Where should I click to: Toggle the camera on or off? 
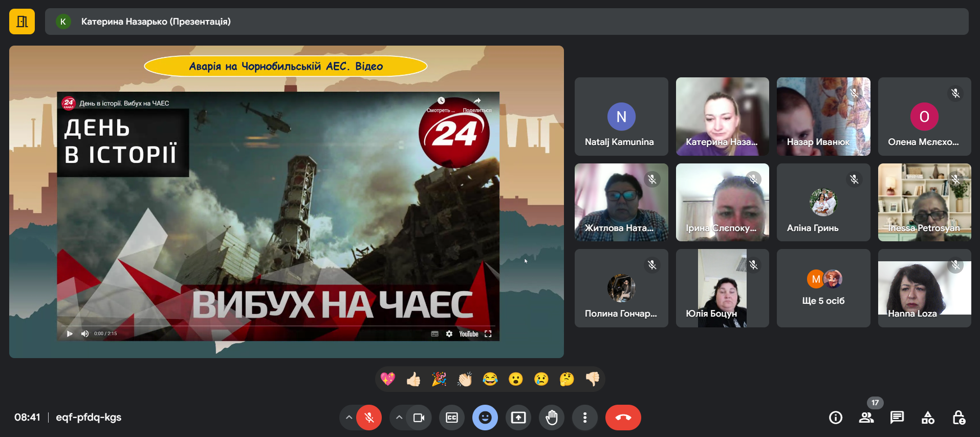[419, 418]
